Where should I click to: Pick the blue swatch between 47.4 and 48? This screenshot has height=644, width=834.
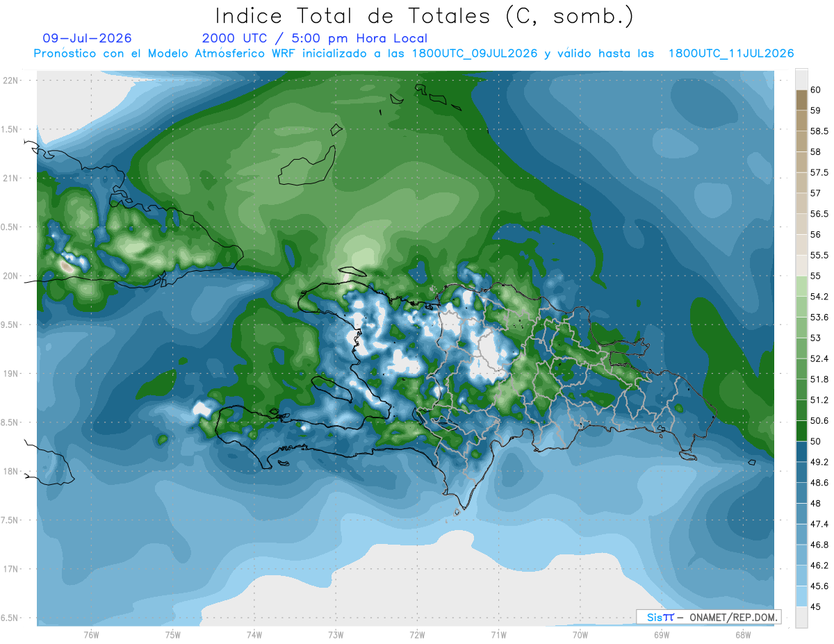(x=801, y=513)
